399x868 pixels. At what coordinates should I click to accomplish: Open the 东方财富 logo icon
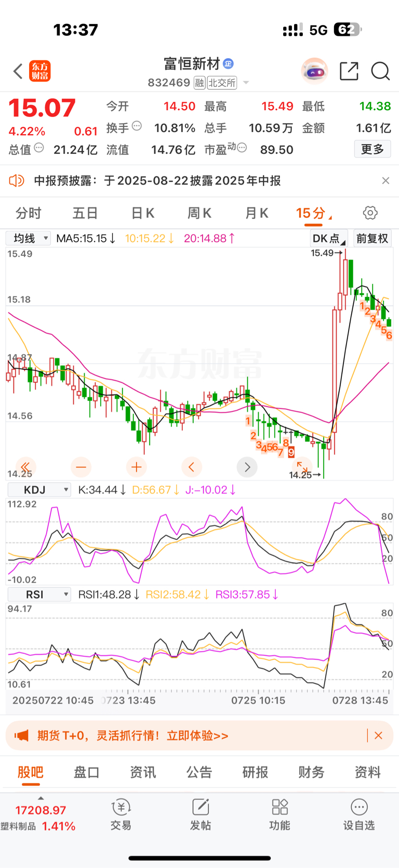point(40,71)
